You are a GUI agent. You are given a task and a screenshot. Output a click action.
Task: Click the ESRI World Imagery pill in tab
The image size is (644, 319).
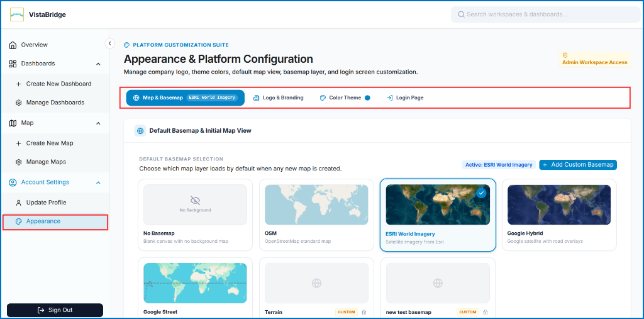pos(212,98)
